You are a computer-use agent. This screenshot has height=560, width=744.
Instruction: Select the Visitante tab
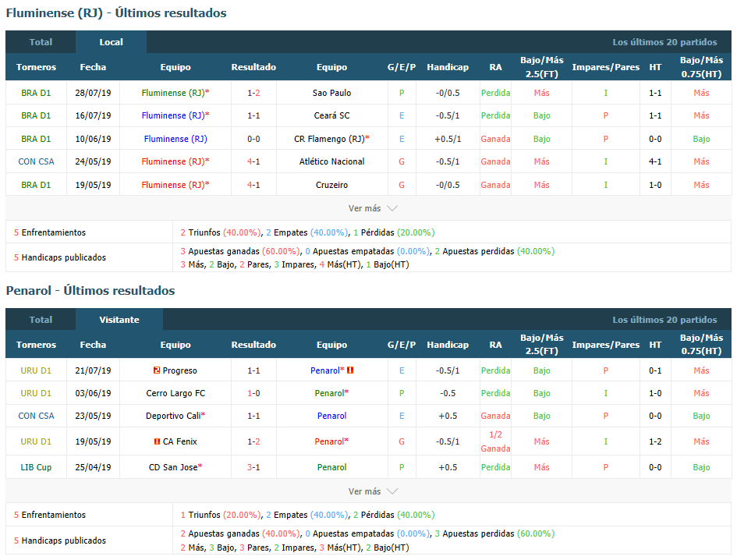[119, 320]
